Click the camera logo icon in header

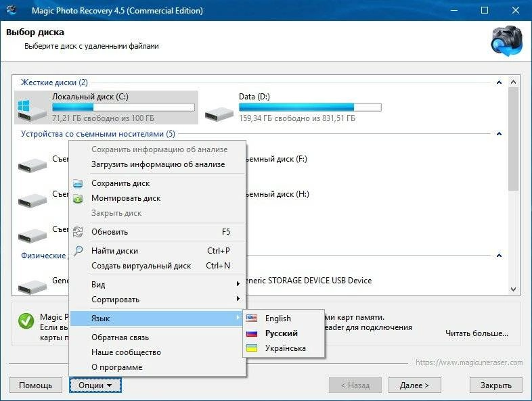pyautogui.click(x=507, y=41)
